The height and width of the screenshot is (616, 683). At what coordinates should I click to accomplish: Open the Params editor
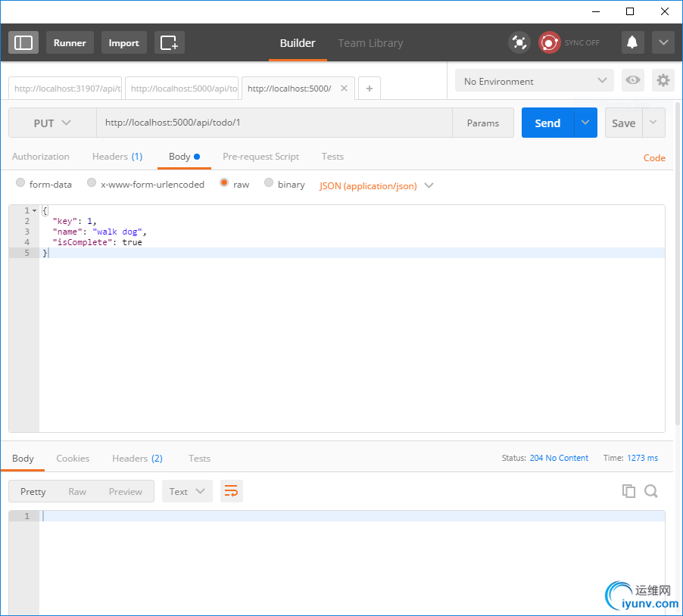[x=482, y=123]
